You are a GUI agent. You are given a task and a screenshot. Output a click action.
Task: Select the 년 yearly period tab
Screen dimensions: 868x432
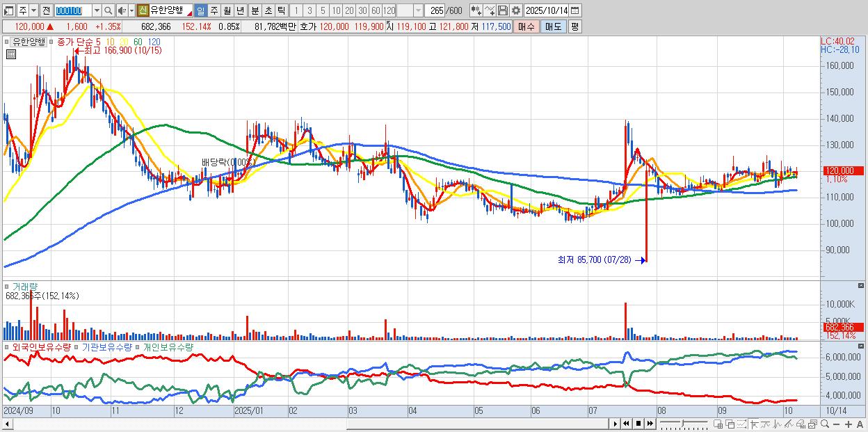(240, 10)
